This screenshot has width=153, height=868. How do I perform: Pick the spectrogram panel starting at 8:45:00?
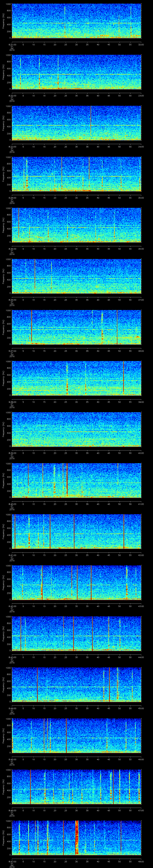coord(76,736)
